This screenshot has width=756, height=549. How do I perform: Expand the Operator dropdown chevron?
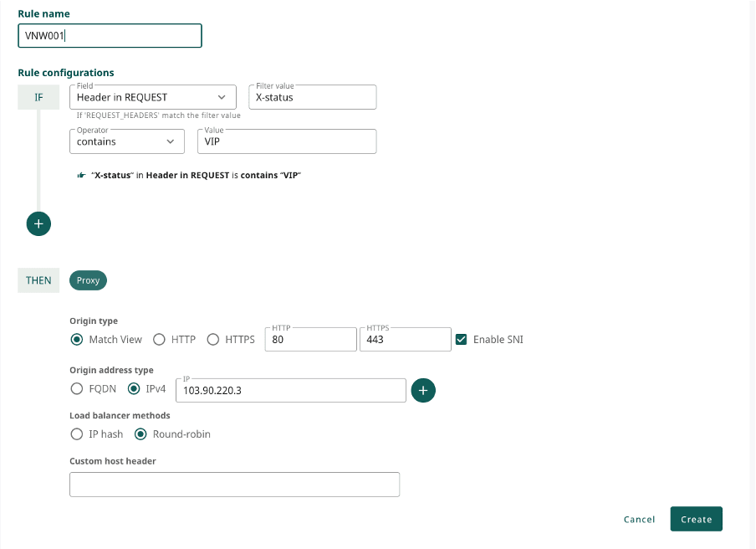pyautogui.click(x=171, y=141)
